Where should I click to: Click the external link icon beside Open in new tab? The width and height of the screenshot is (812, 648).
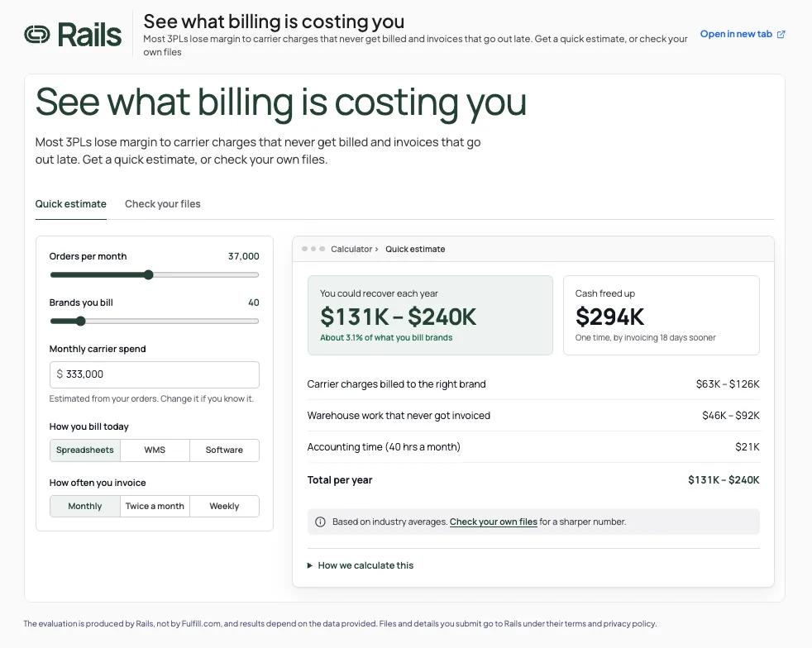pos(781,34)
